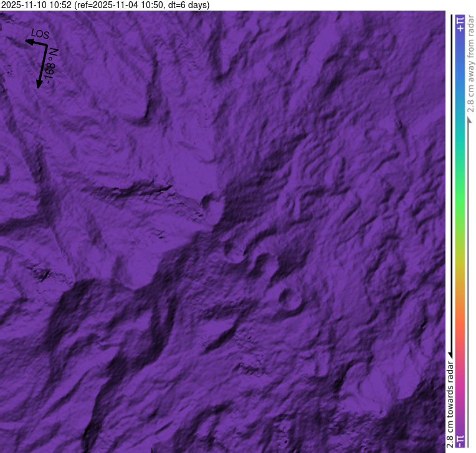Select the green section of the colorbar
The image size is (476, 453).
(x=460, y=193)
